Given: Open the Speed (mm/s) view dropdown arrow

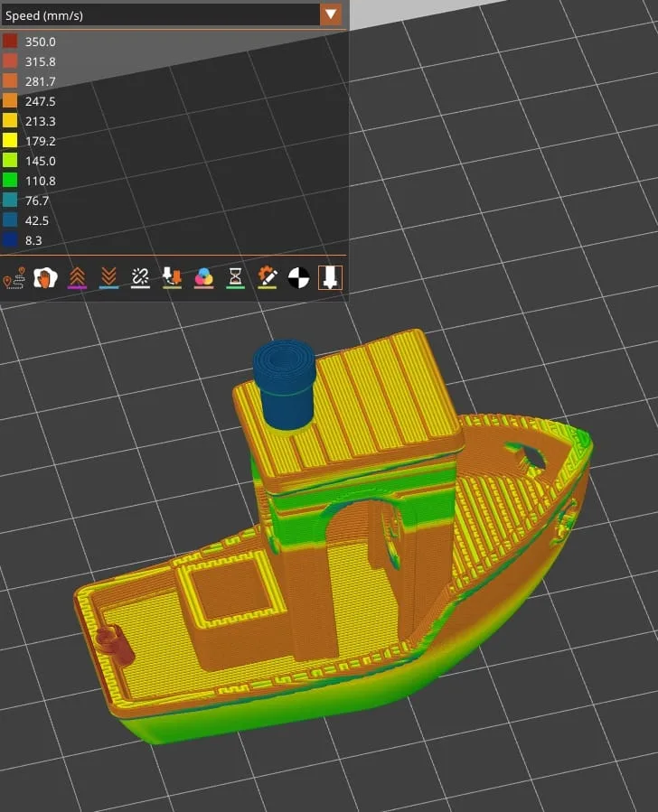Looking at the screenshot, I should (331, 14).
